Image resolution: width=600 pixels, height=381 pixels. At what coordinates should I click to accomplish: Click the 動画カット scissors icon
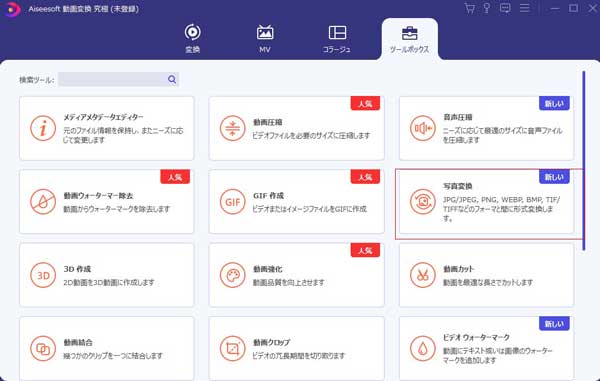tap(422, 275)
